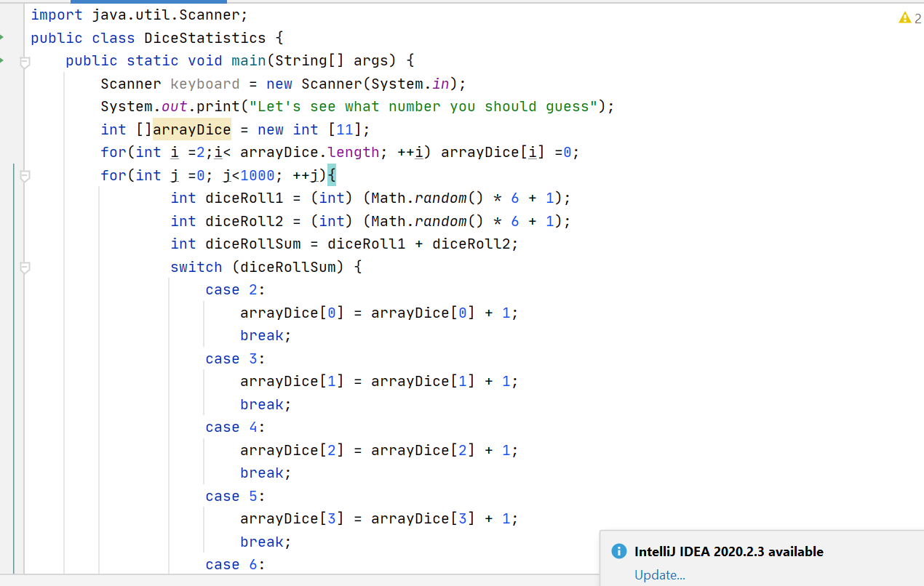Click the keyboard variable declaration
Viewport: 924px width, 586px height.
(x=204, y=83)
